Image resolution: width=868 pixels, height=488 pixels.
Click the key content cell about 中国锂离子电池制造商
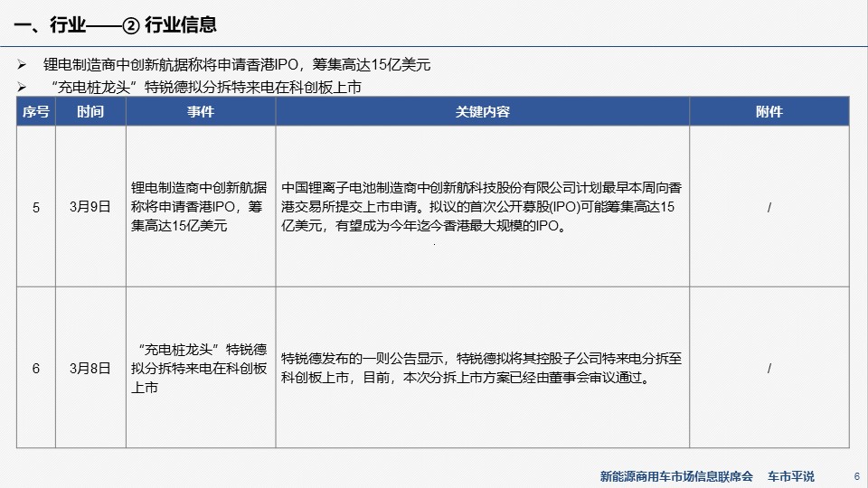click(x=482, y=206)
